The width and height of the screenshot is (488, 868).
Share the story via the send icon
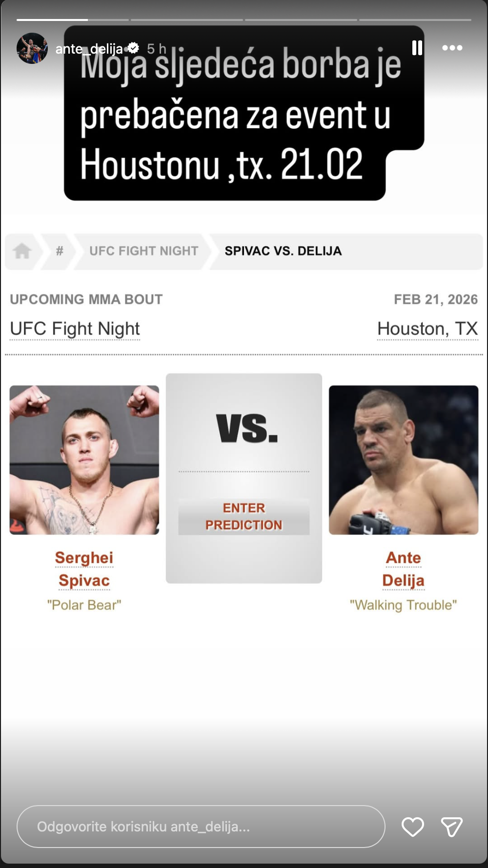coord(451,827)
